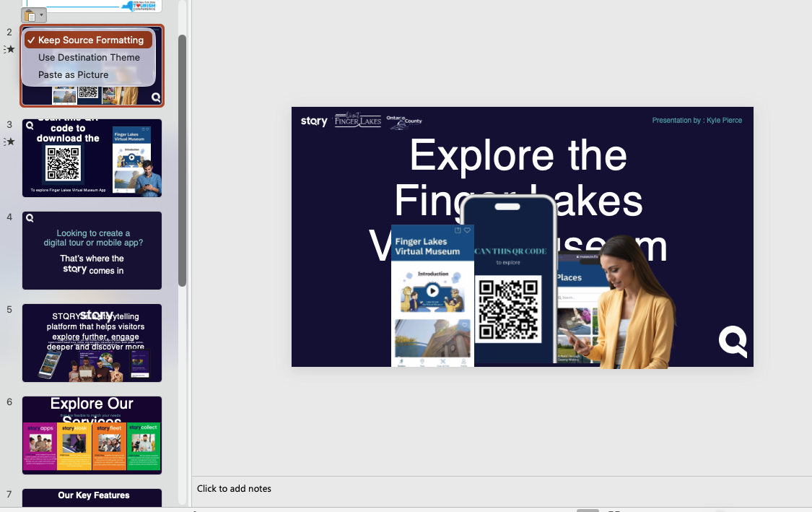Click the Q icon on slide 3 thumbnail

[30, 126]
